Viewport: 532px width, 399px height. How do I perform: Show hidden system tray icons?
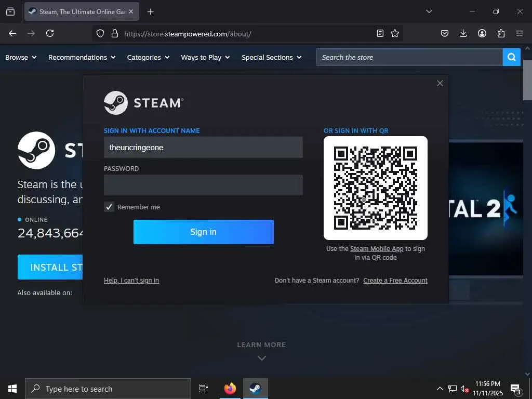point(440,389)
